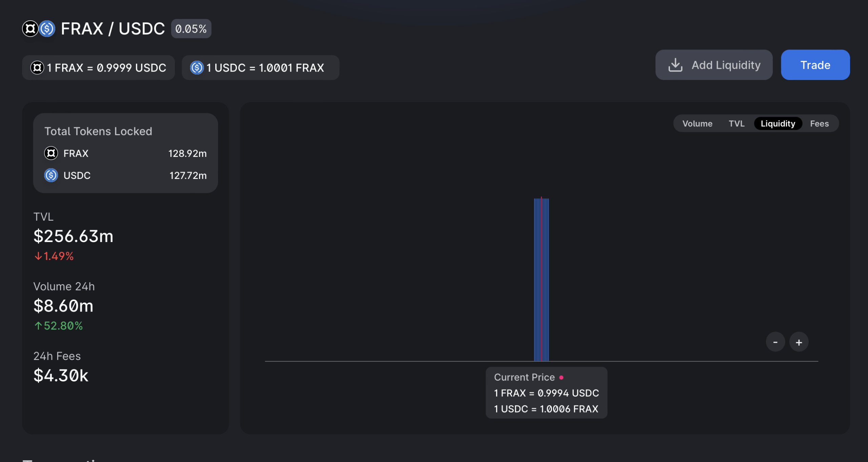The image size is (868, 462).
Task: Click the '127.72m' USDC locked amount
Action: coord(188,176)
